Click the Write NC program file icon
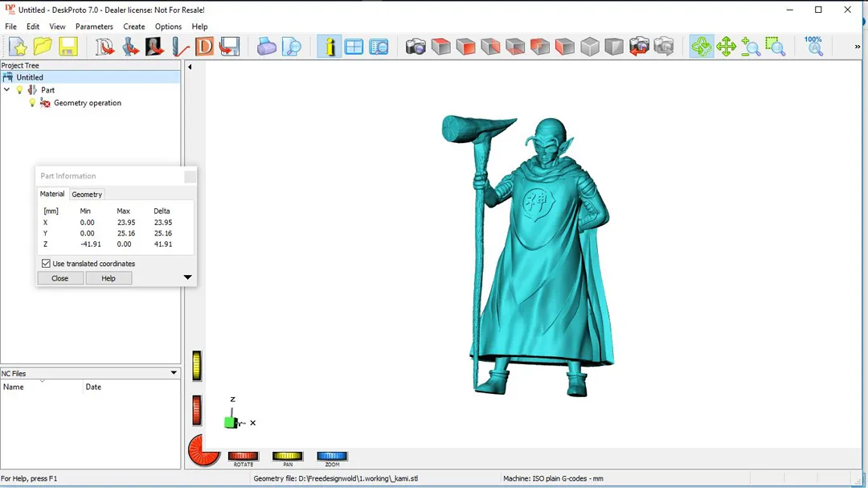 [229, 47]
